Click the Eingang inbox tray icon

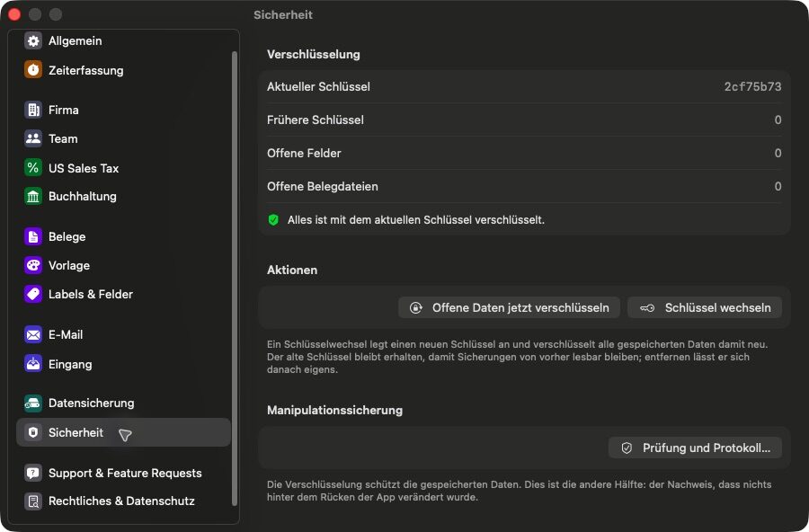pyautogui.click(x=33, y=364)
